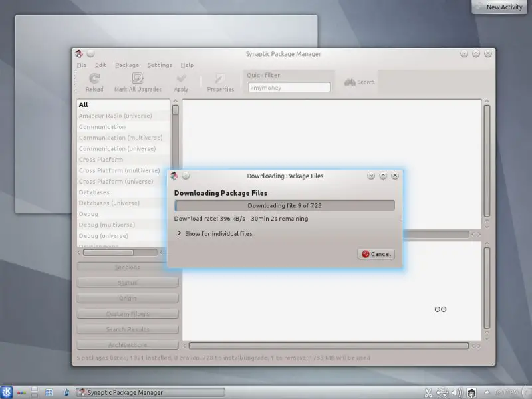Click the red Cancel icon in download dialog
The width and height of the screenshot is (532, 399).
365,254
